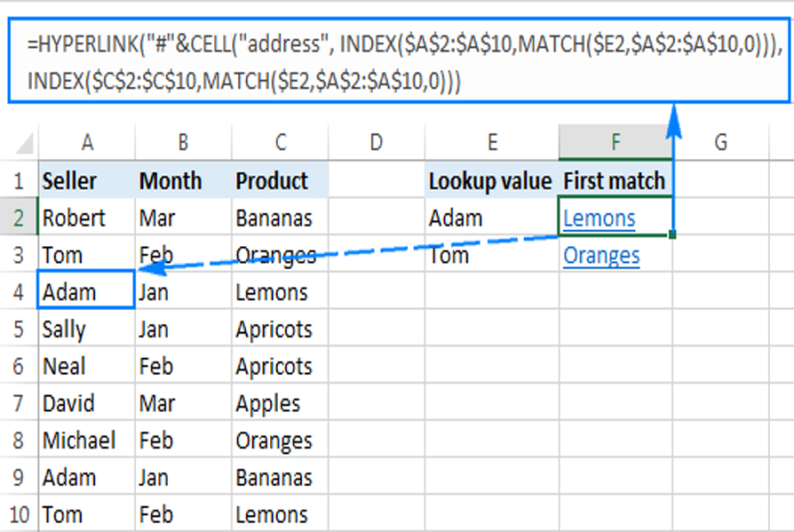Viewport: 794px width, 532px height.
Task: Select column D header
Action: coord(376,143)
